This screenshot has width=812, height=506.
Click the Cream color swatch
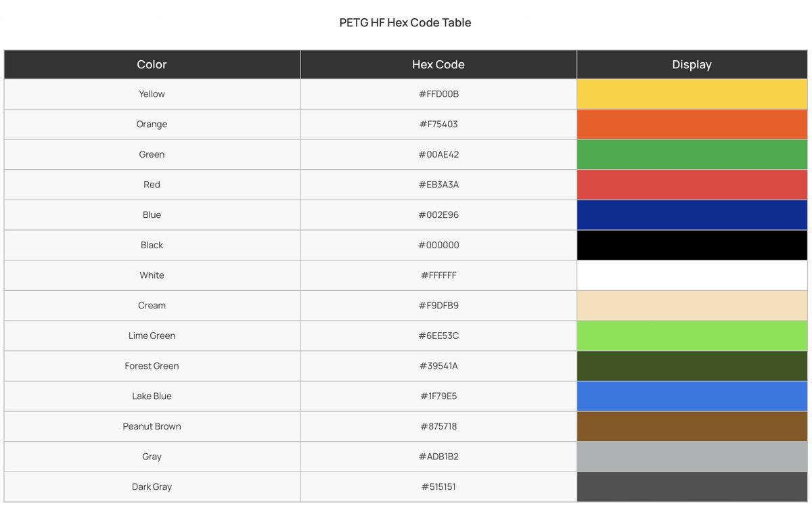point(692,306)
